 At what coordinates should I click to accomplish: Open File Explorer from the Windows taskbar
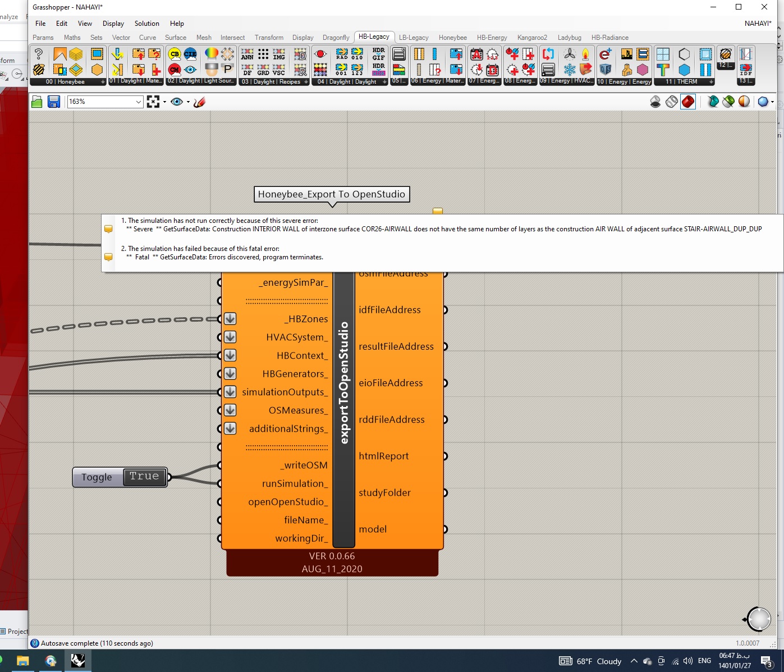22,661
